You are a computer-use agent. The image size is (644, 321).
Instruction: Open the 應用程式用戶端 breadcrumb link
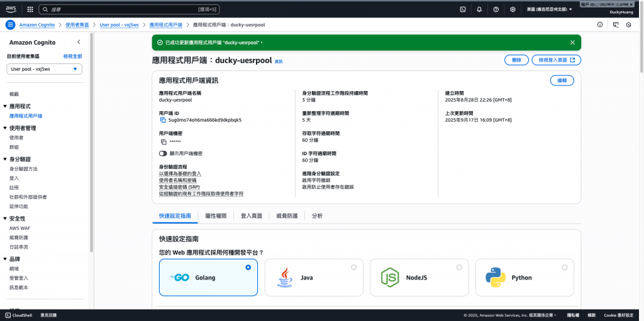(x=166, y=24)
